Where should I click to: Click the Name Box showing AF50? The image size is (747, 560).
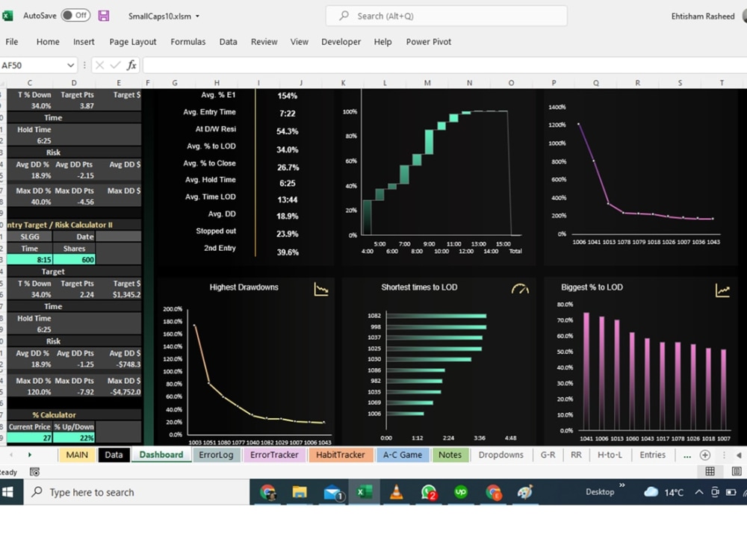32,65
